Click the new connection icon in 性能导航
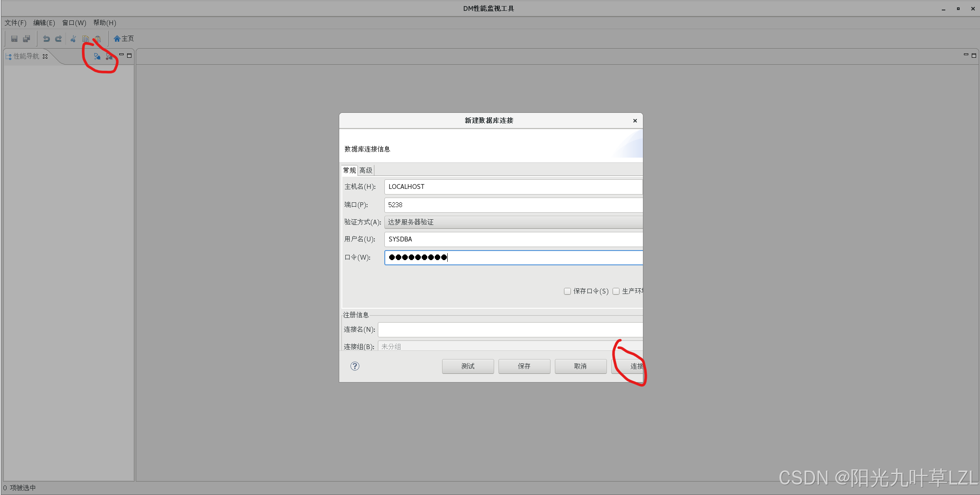This screenshot has width=980, height=495. tap(97, 56)
